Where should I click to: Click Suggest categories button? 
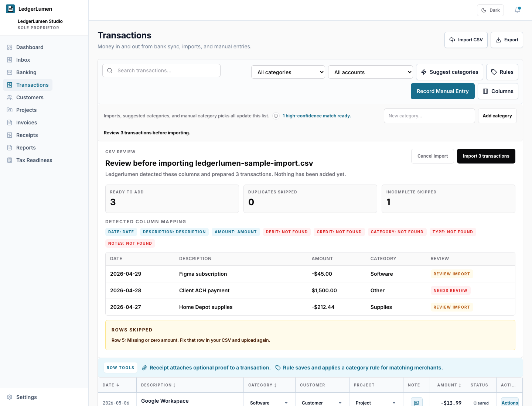(x=449, y=72)
